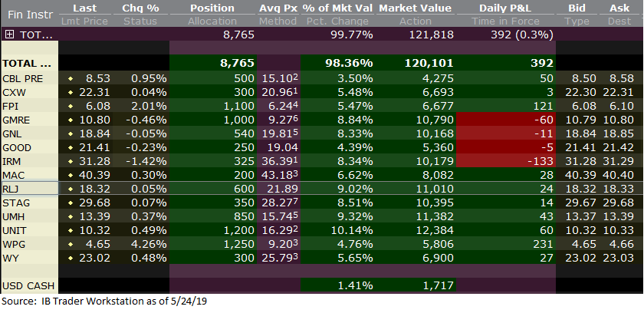Expand the TOT... summary row plus icon
The image size is (644, 313).
9,35
